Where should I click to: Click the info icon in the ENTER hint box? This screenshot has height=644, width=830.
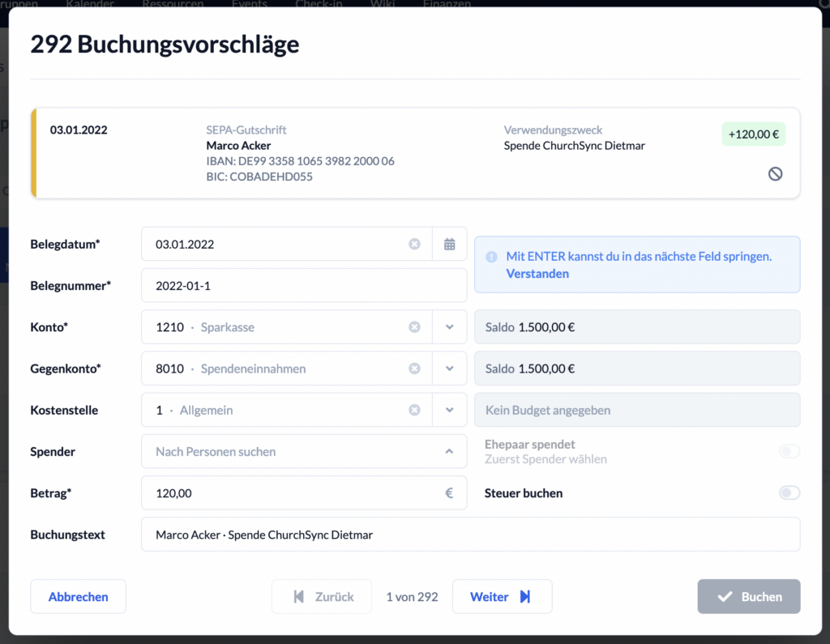pyautogui.click(x=491, y=257)
